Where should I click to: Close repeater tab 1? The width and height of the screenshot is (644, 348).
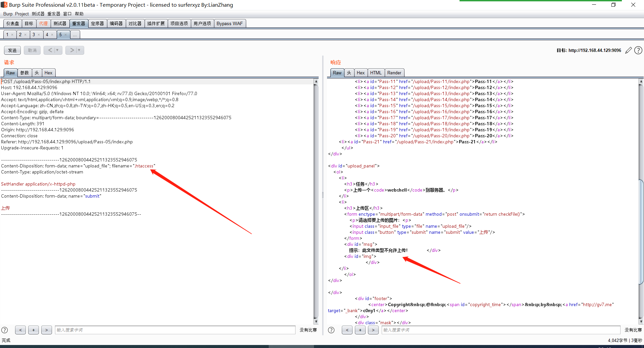point(12,34)
